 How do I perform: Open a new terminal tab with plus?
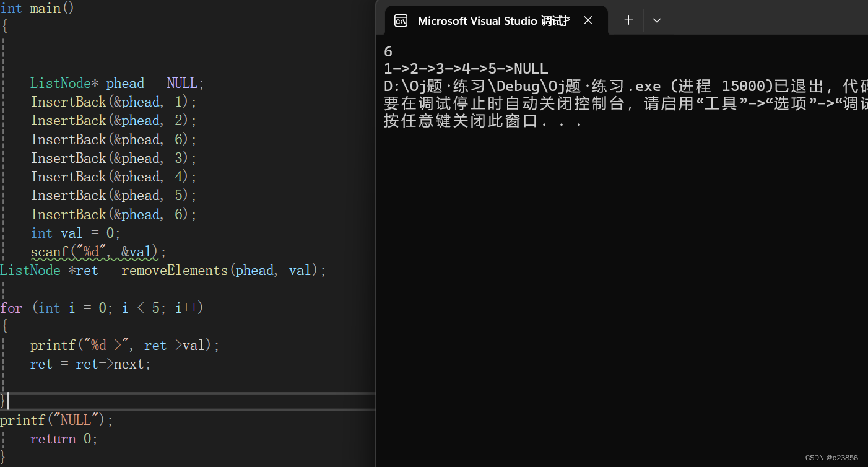tap(628, 20)
